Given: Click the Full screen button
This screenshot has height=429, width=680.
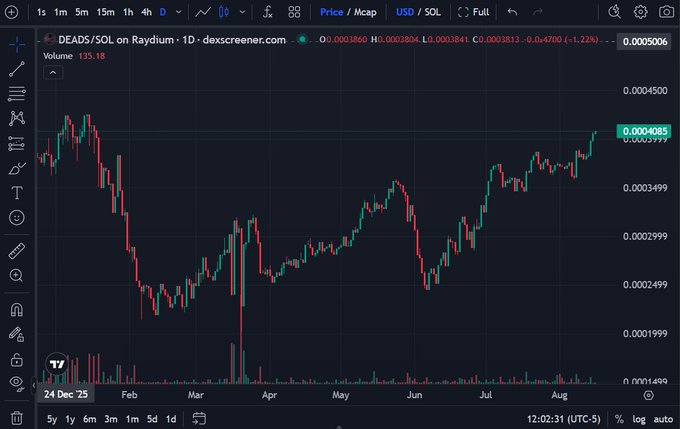Looking at the screenshot, I should [473, 12].
